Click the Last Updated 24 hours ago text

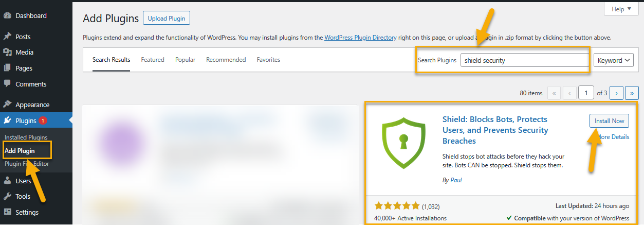pyautogui.click(x=592, y=205)
